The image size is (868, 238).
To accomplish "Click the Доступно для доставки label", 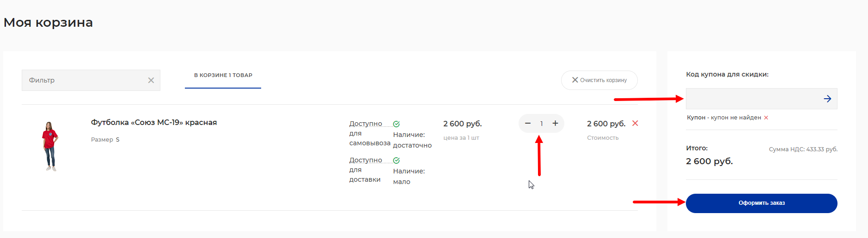I will (x=366, y=170).
